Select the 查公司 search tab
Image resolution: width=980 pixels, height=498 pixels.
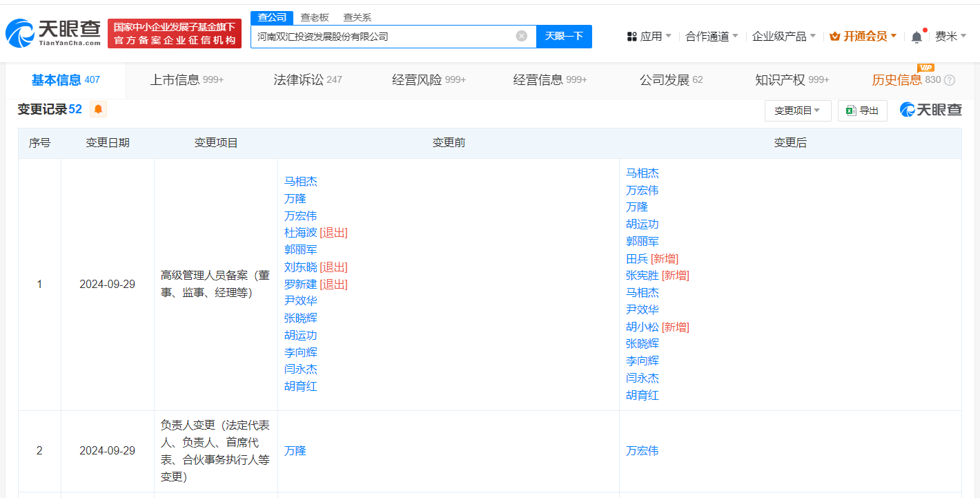click(x=272, y=17)
